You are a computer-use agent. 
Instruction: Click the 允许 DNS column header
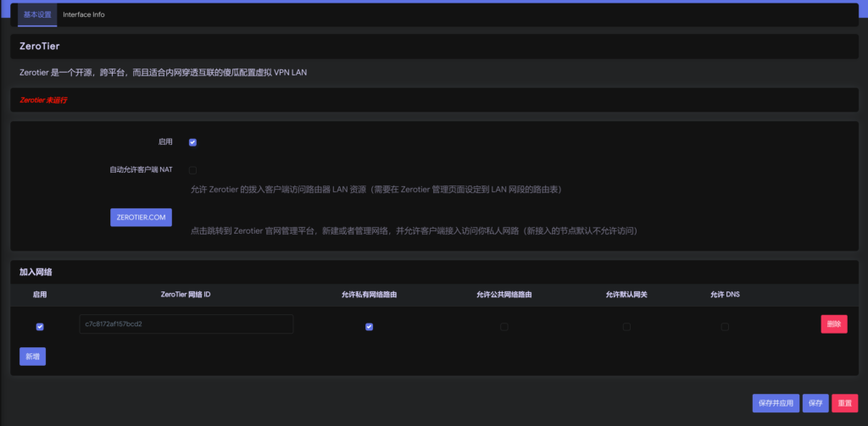pyautogui.click(x=726, y=295)
